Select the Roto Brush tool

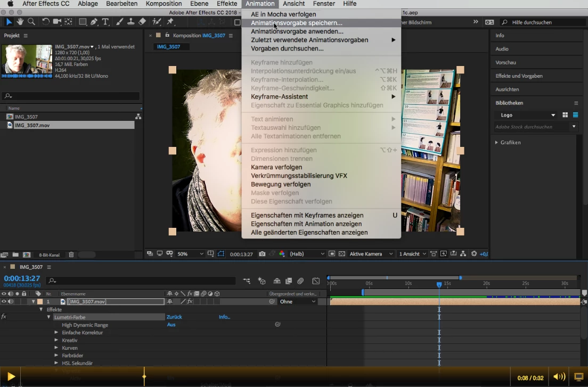click(x=157, y=22)
